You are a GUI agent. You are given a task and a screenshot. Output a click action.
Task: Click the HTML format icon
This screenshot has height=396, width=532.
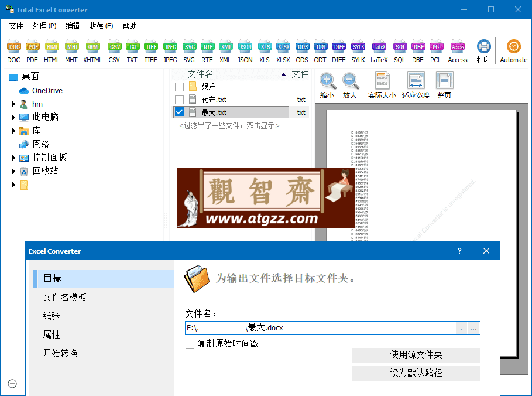coord(52,47)
